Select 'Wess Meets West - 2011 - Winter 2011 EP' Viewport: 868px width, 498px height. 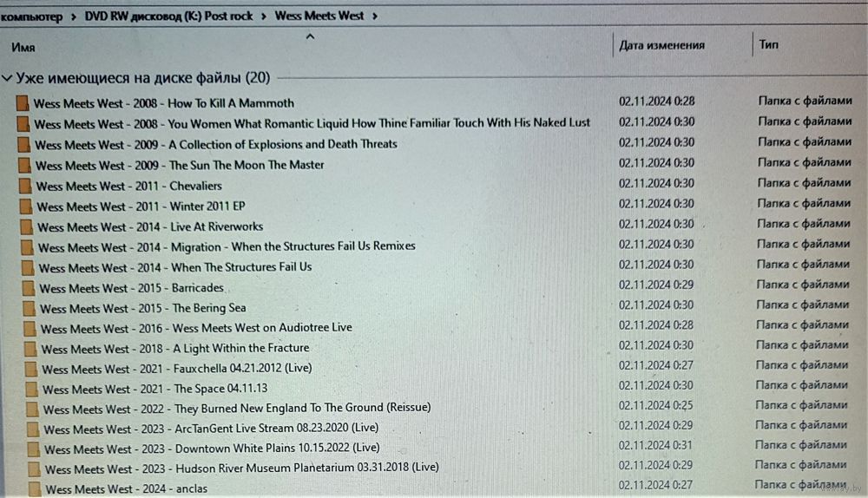[x=141, y=206]
